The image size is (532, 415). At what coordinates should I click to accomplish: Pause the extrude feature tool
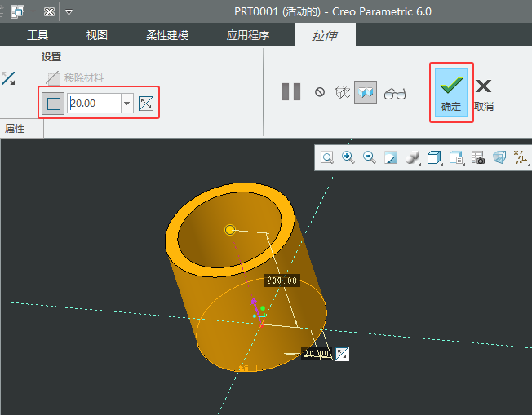tap(291, 92)
